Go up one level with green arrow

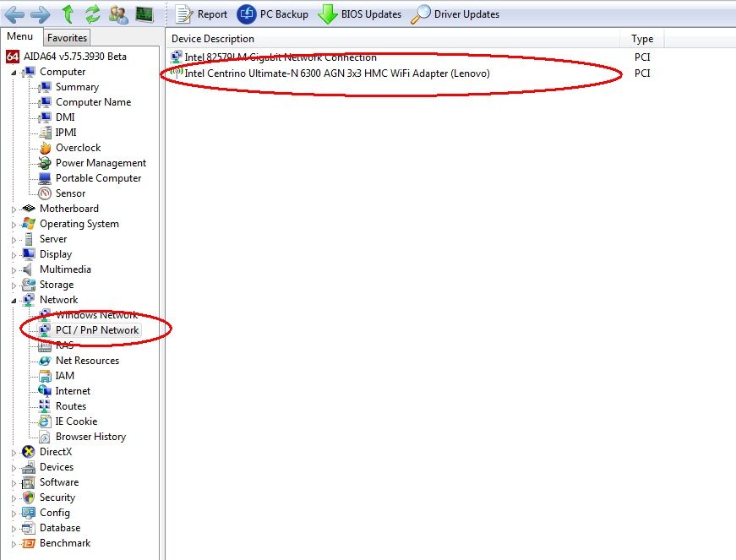[68, 14]
